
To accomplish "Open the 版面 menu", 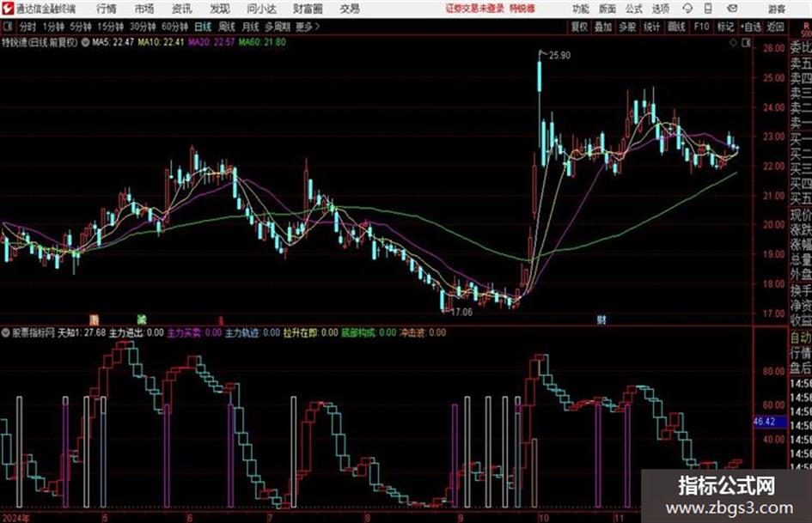I will [607, 9].
